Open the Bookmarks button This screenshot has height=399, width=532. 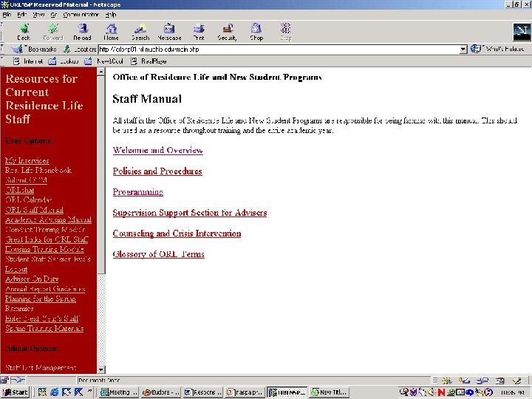[34, 50]
